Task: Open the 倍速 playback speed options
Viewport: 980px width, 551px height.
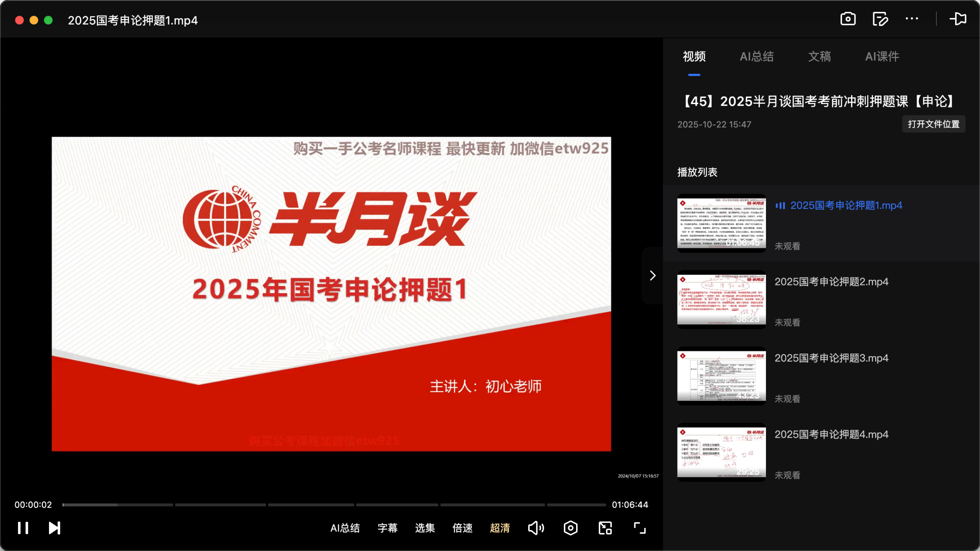Action: click(462, 528)
